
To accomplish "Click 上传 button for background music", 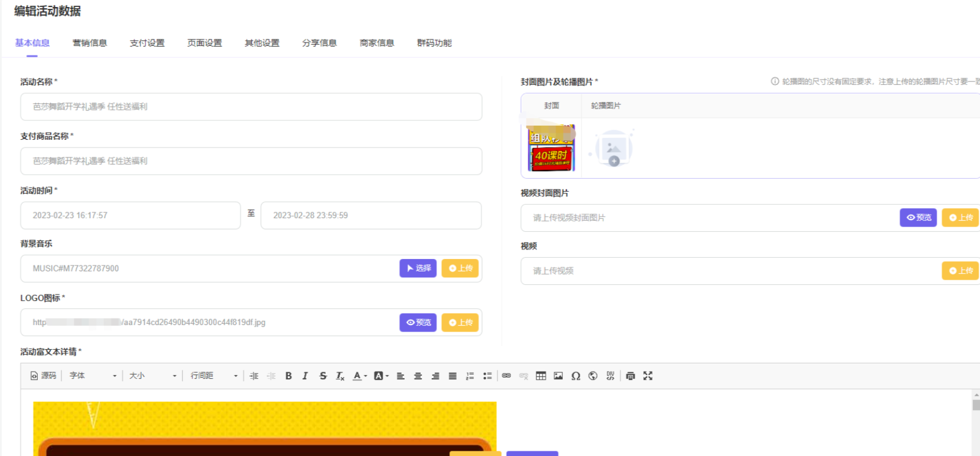I will pyautogui.click(x=460, y=268).
